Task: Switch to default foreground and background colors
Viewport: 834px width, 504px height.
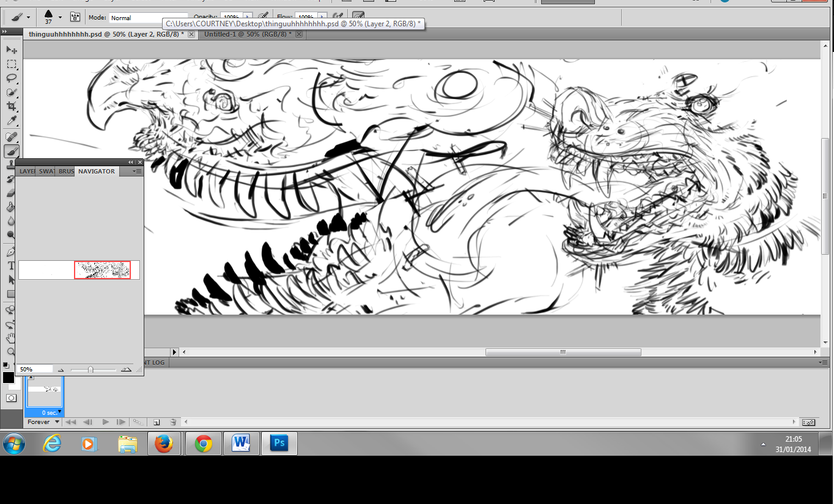Action: point(6,365)
